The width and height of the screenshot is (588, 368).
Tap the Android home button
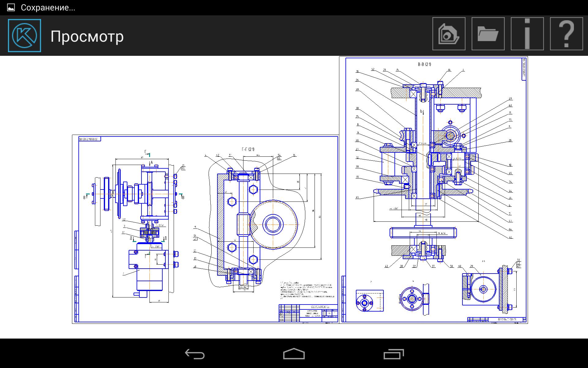pos(294,354)
